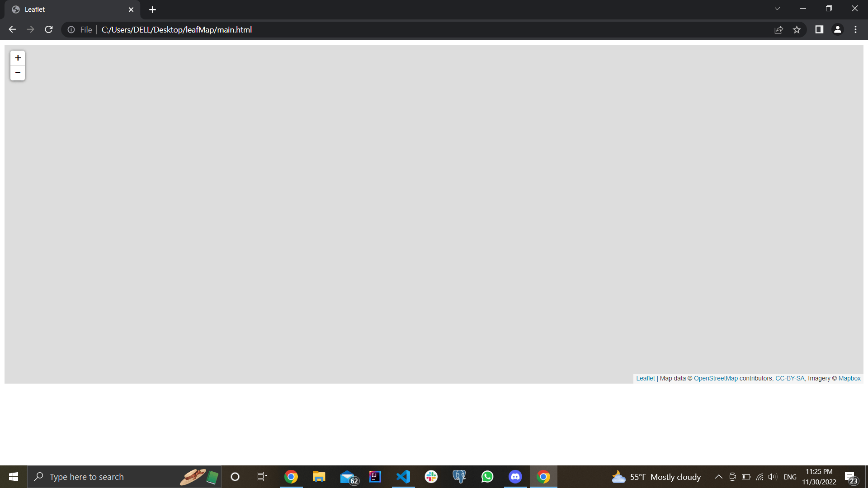Image resolution: width=868 pixels, height=488 pixels.
Task: Click the CC-BY-SA license link
Action: point(790,379)
